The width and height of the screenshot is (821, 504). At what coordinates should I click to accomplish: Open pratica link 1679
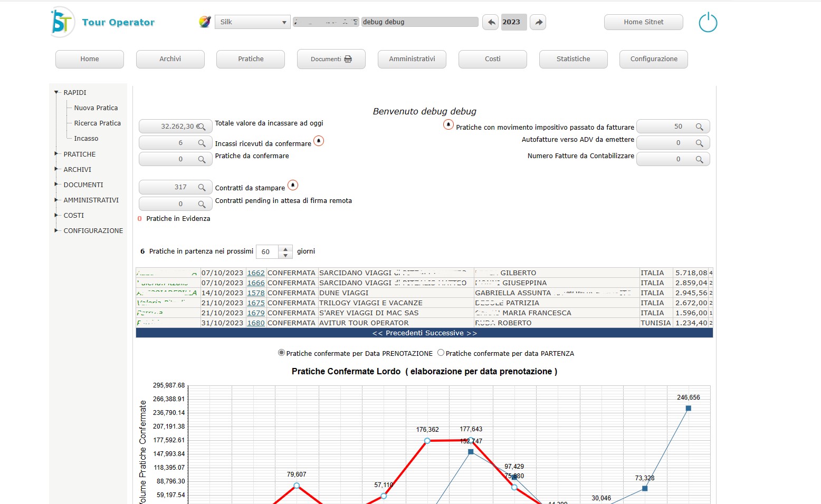coord(256,313)
